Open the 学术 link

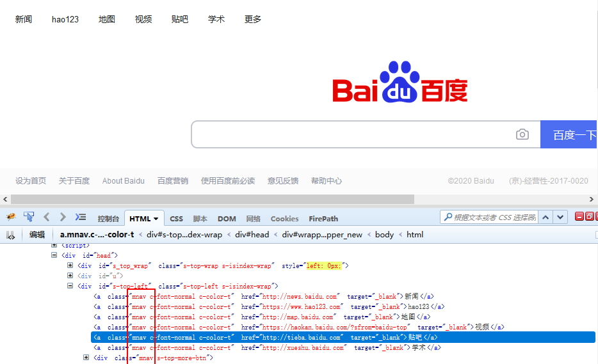[216, 19]
